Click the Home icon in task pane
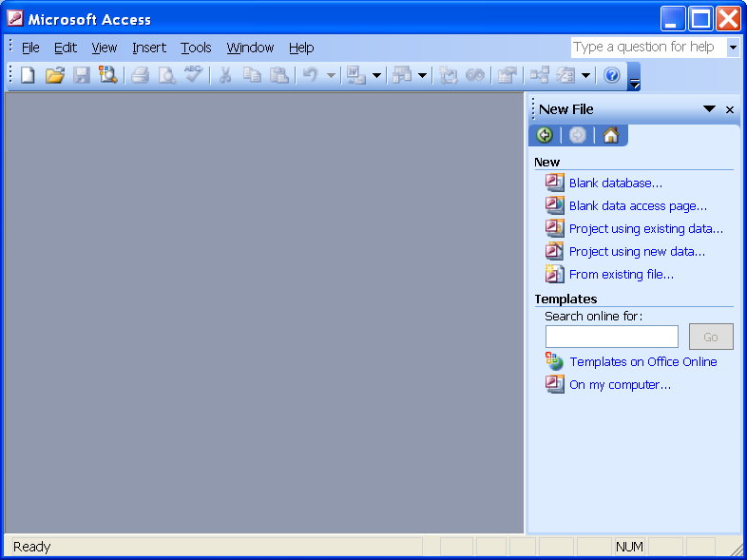 tap(611, 135)
